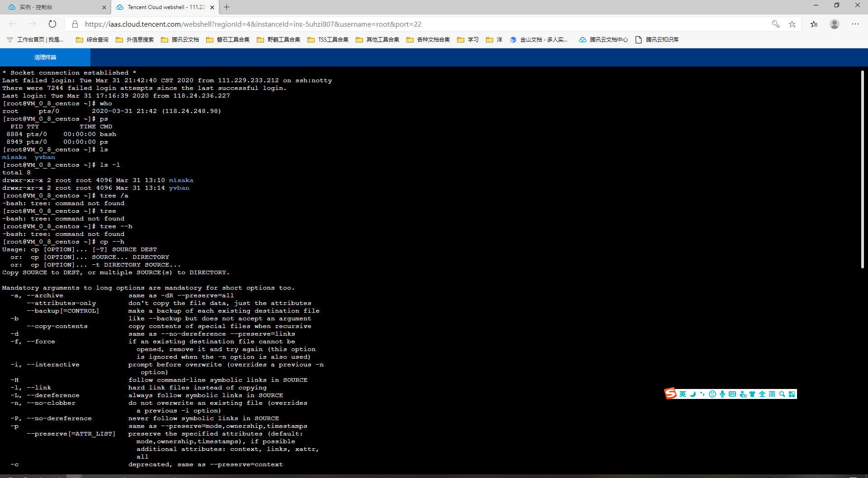Viewport: 868px width, 478px height.
Task: Toggle Sogou 英 English/Chinese input mode
Action: pyautogui.click(x=683, y=394)
